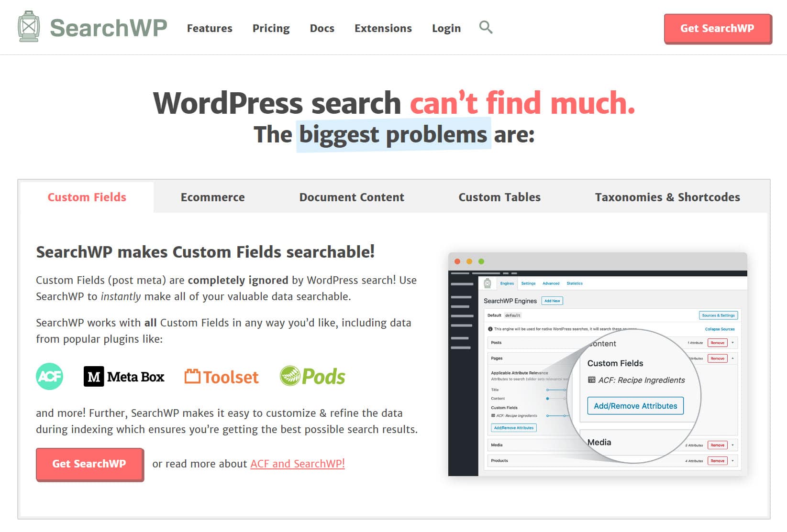787x532 pixels.
Task: Follow the ACF and SearchWP! link
Action: click(x=297, y=464)
